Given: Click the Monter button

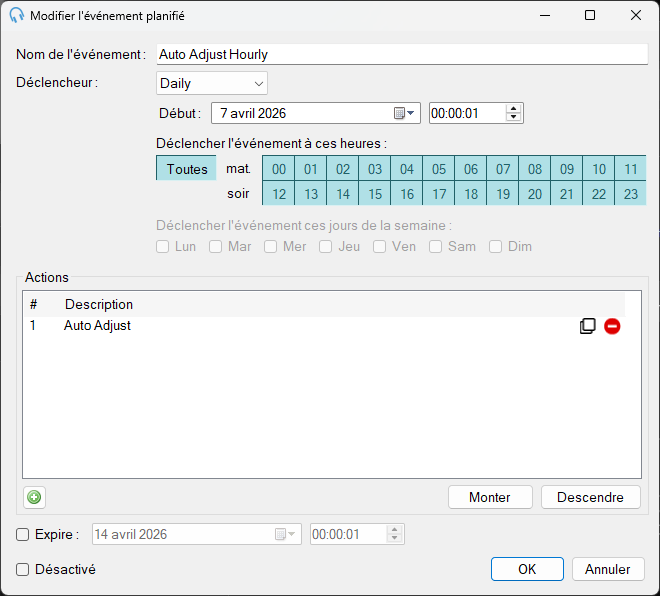Looking at the screenshot, I should [x=490, y=498].
